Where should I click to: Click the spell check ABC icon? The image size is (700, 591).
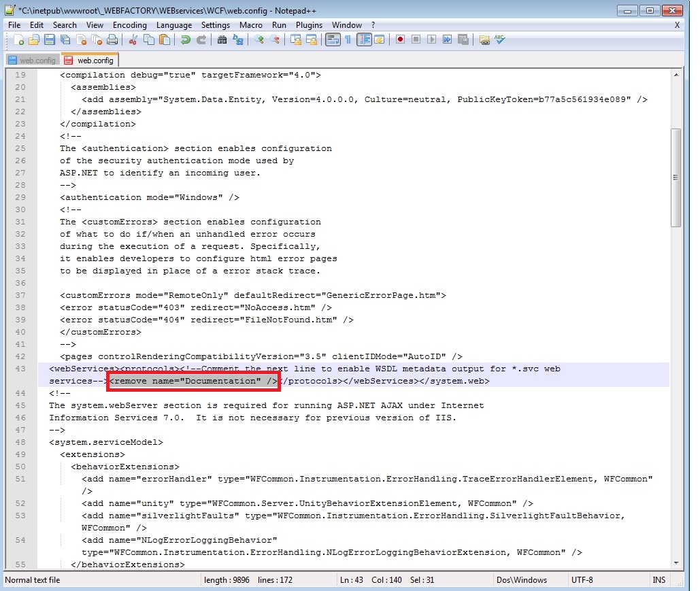coord(500,40)
